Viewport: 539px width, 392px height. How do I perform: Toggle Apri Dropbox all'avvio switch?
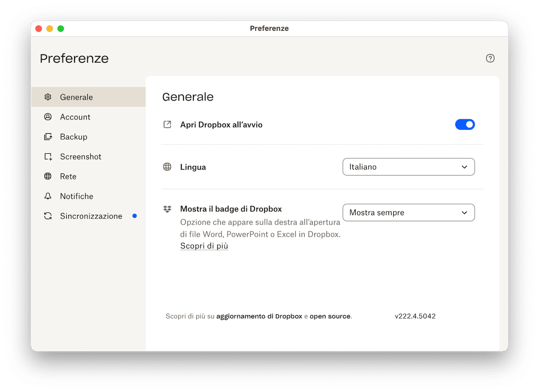(x=465, y=124)
